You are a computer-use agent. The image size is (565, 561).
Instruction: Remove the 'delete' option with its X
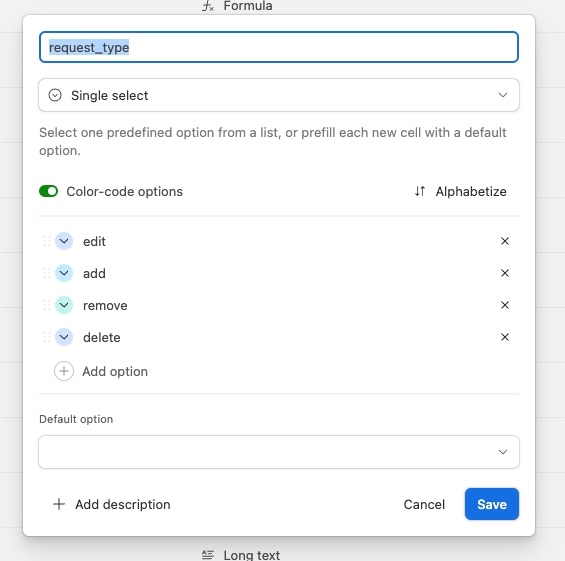(504, 337)
